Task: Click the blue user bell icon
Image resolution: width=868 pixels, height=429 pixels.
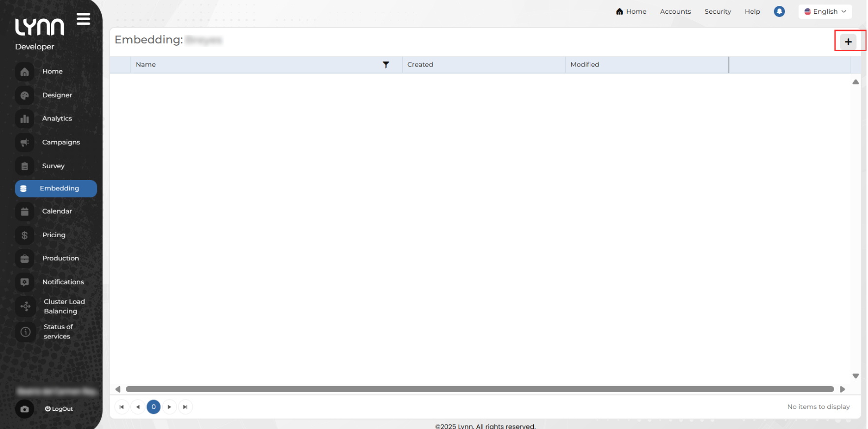Action: (779, 11)
